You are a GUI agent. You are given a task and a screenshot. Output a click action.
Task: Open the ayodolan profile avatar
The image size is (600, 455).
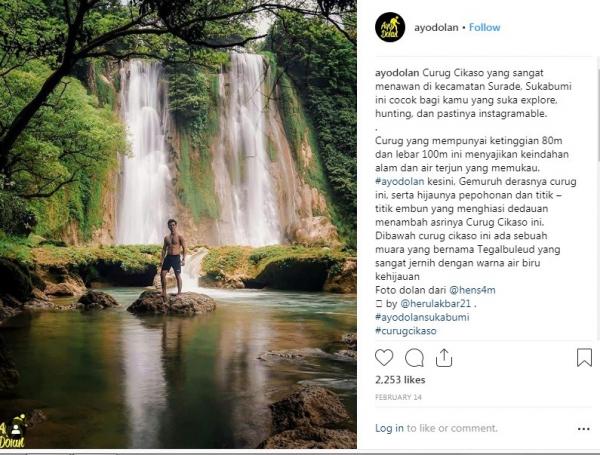pyautogui.click(x=390, y=27)
